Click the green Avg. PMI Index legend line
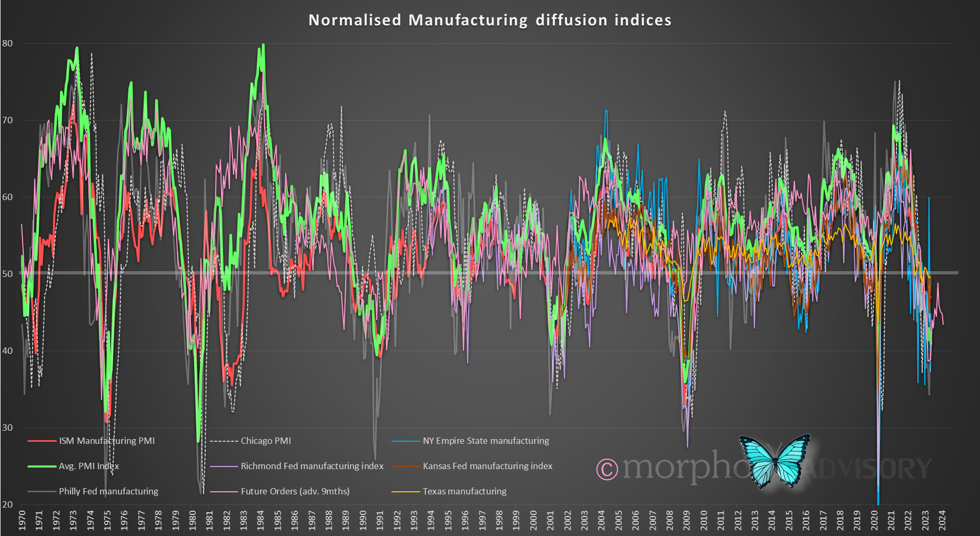This screenshot has height=536, width=980. 42,466
